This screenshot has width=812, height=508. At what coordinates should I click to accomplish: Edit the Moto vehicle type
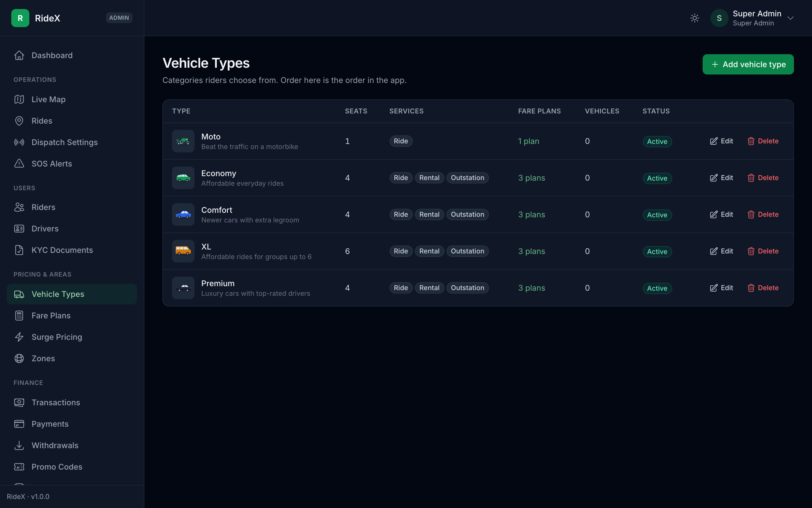(x=721, y=141)
